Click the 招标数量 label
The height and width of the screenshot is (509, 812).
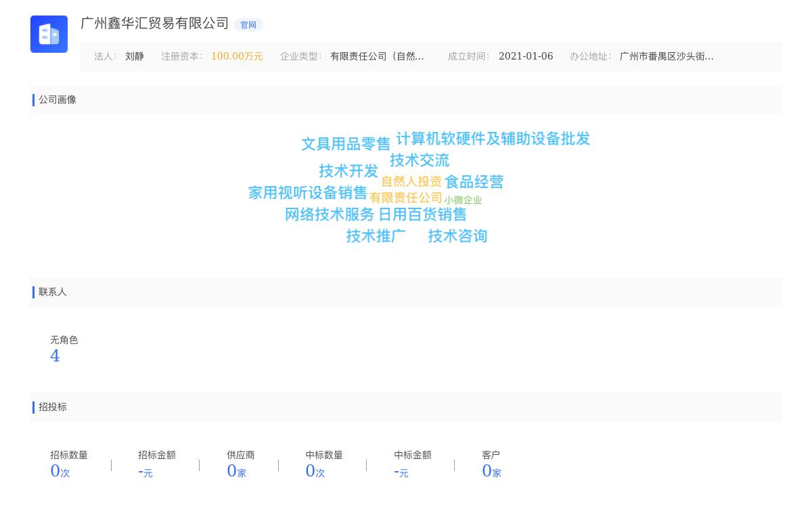[69, 456]
